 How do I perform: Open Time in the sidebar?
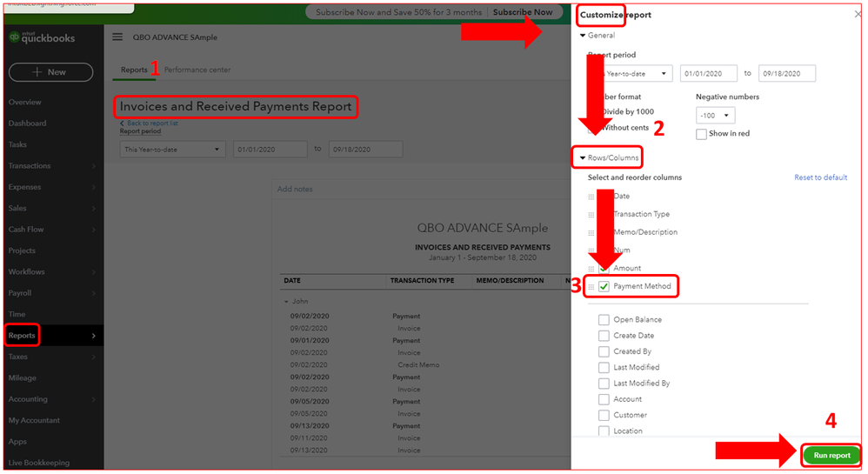(17, 315)
